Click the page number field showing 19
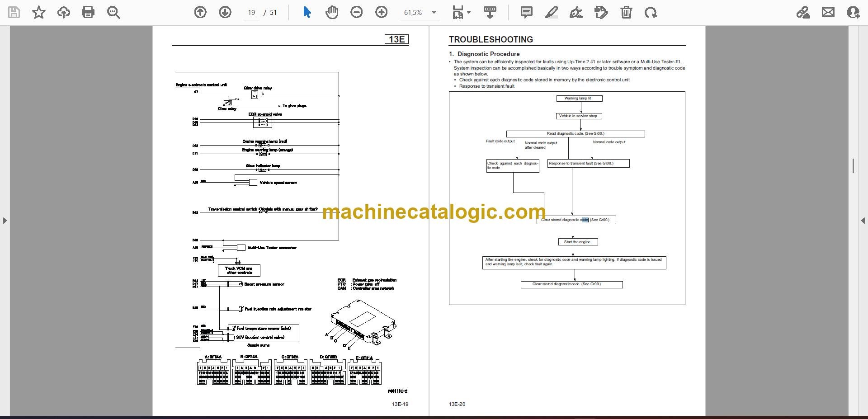This screenshot has height=419, width=868. [x=252, y=13]
